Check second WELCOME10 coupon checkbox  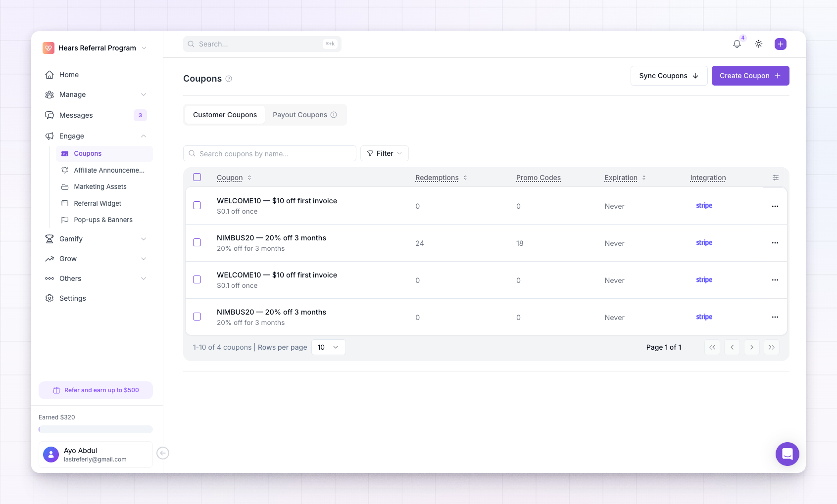[x=197, y=279]
